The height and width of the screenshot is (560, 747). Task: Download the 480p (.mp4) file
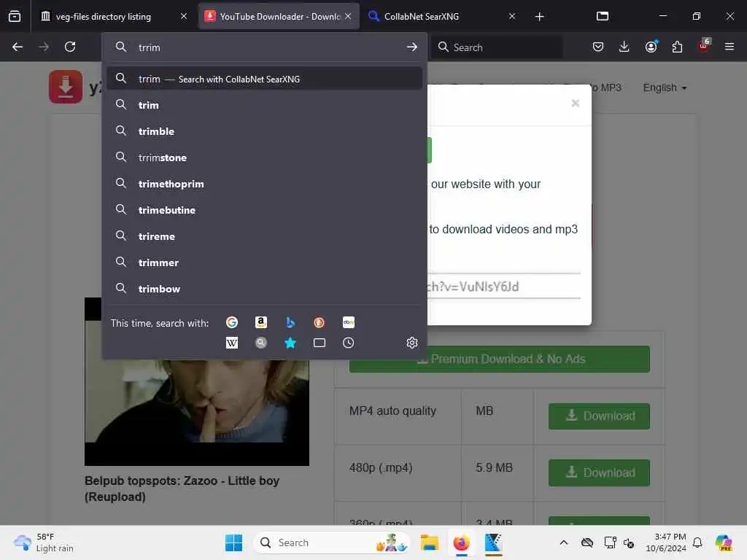click(599, 472)
